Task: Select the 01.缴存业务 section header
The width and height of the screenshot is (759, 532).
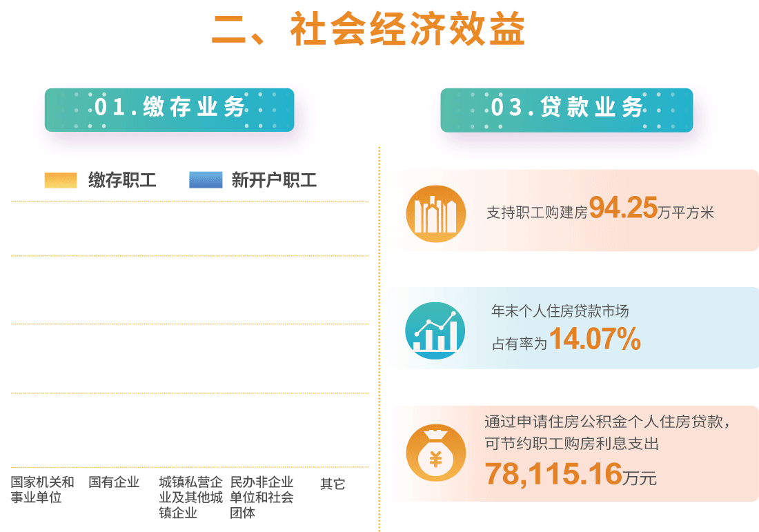Action: 170,110
